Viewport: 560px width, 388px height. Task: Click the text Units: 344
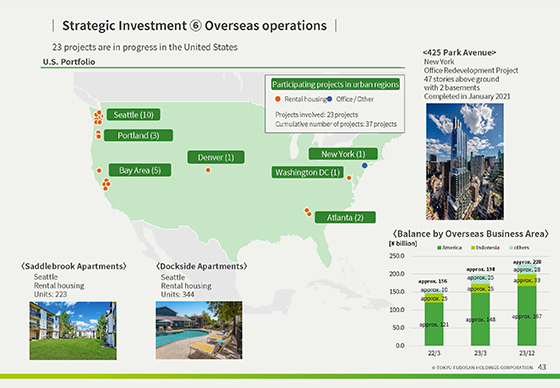tap(178, 294)
